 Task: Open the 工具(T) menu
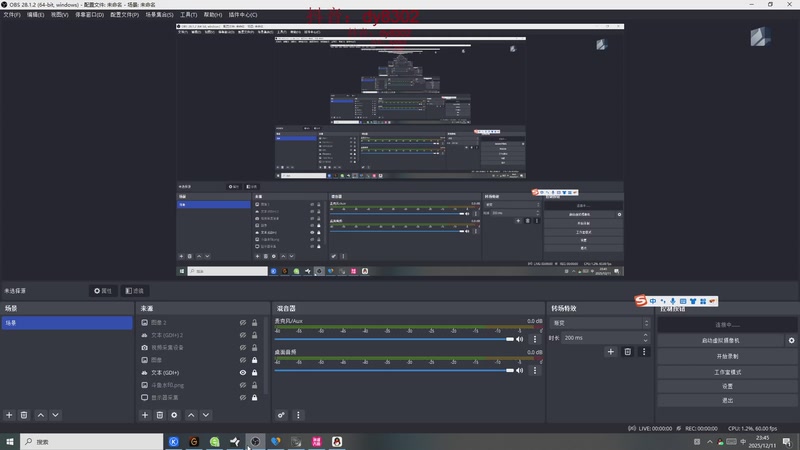[x=188, y=15]
